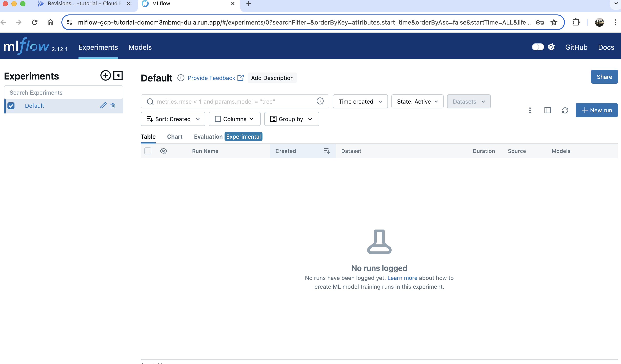Check the select all runs checkbox
621x364 pixels.
tap(148, 151)
